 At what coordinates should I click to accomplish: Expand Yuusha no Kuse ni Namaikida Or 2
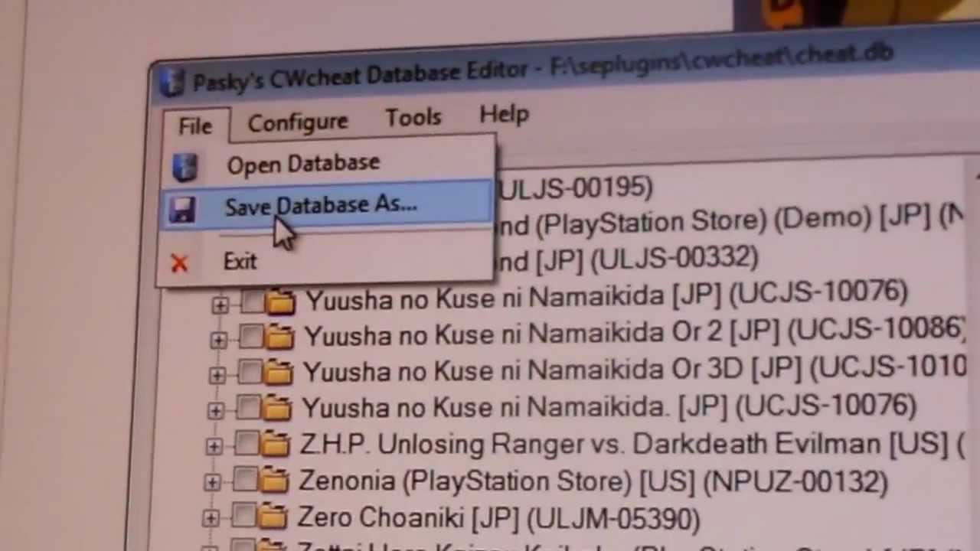coord(218,339)
